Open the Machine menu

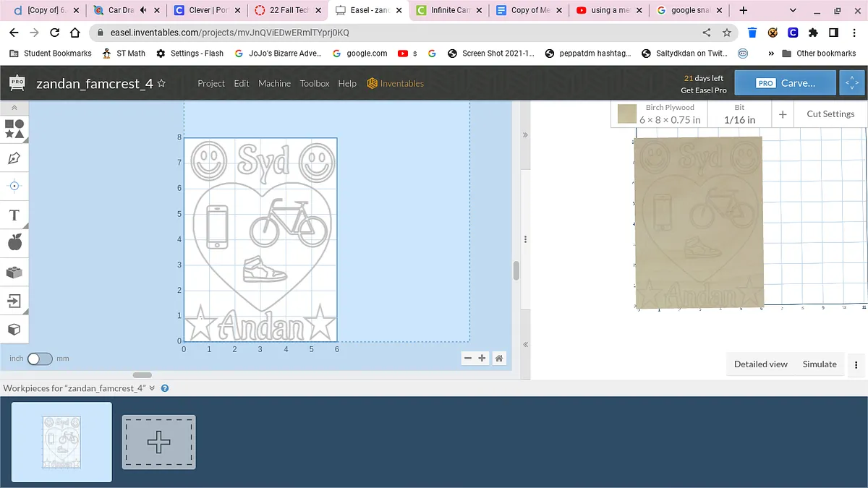coord(274,83)
